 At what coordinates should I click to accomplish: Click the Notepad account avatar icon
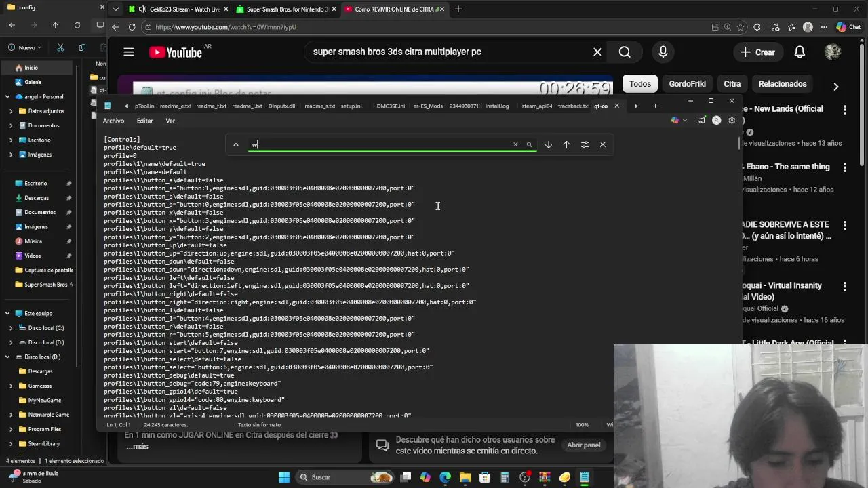[x=716, y=121]
